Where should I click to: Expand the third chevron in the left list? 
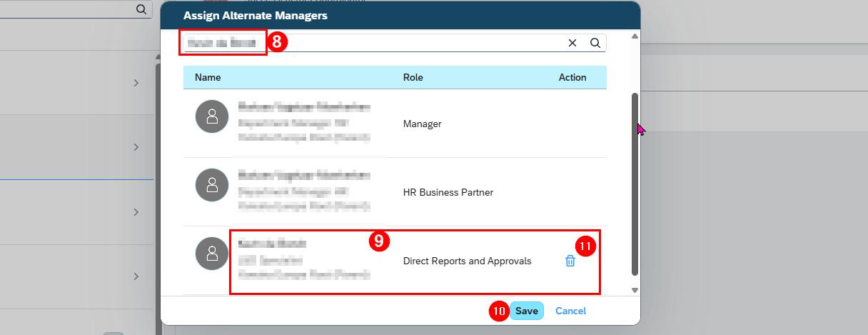[136, 212]
